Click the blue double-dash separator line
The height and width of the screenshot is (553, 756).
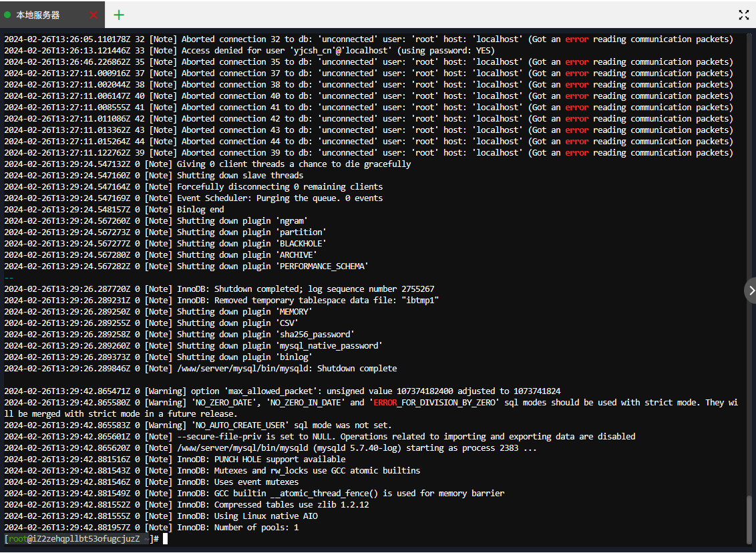tap(9, 278)
